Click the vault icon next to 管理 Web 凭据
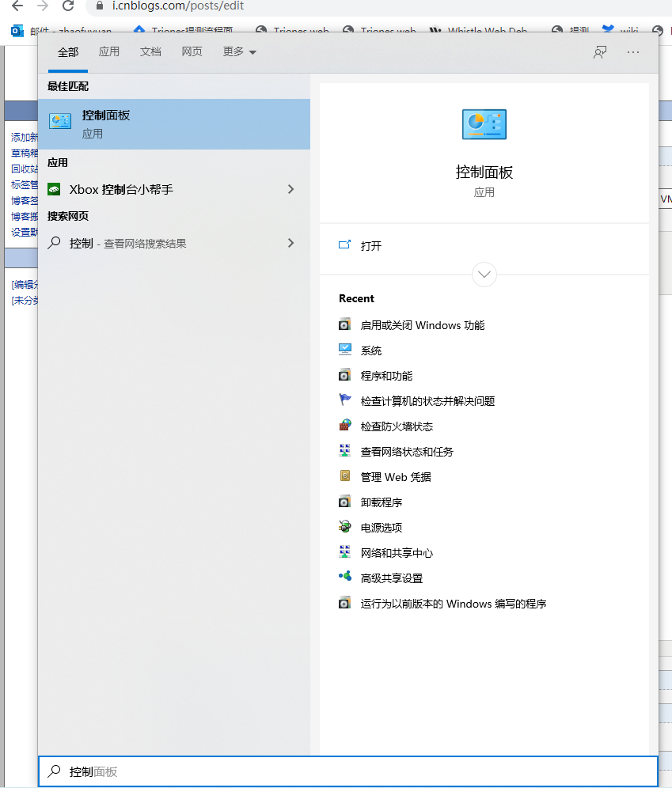This screenshot has width=672, height=788. (x=345, y=476)
